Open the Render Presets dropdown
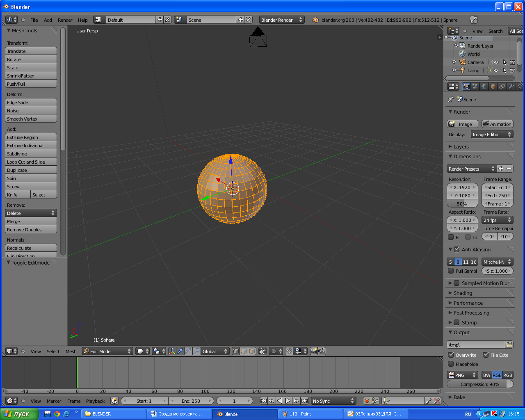 [x=471, y=169]
